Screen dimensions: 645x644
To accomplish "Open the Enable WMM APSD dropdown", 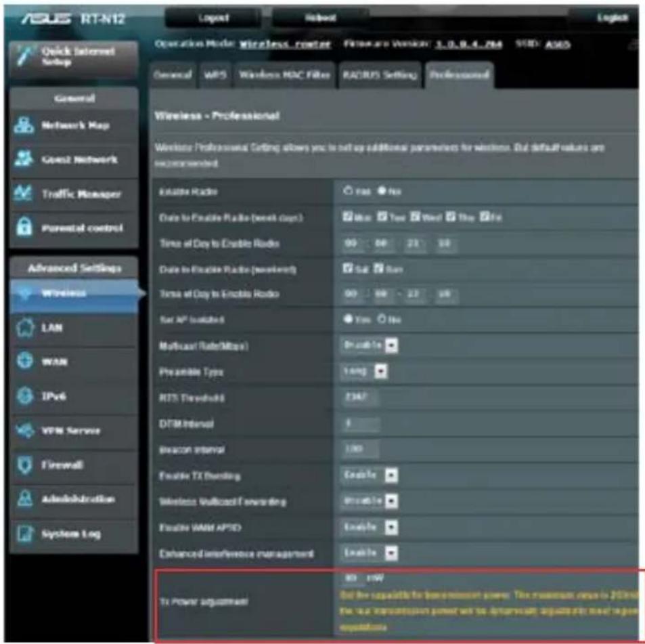I will [370, 527].
